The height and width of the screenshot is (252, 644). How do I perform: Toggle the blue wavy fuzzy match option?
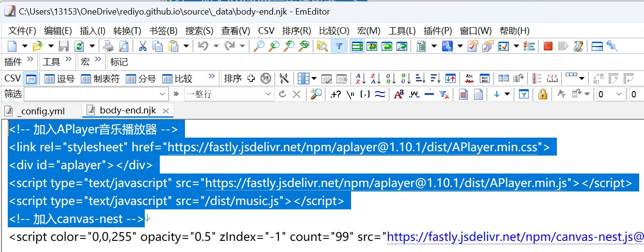pyautogui.click(x=380, y=94)
